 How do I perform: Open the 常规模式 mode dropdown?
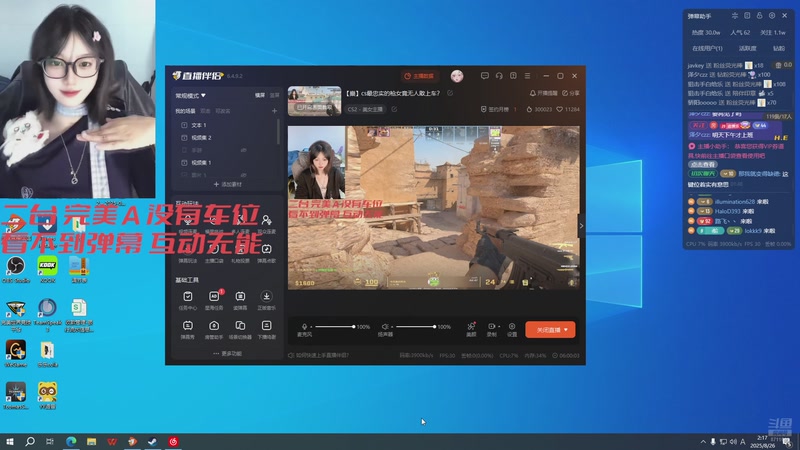tap(190, 95)
